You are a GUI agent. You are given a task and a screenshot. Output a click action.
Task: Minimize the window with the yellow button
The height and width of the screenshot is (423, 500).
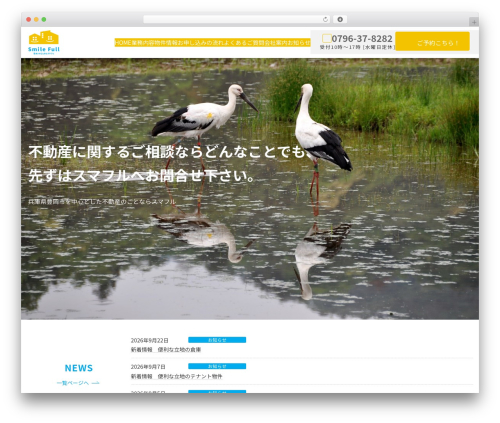pos(36,20)
